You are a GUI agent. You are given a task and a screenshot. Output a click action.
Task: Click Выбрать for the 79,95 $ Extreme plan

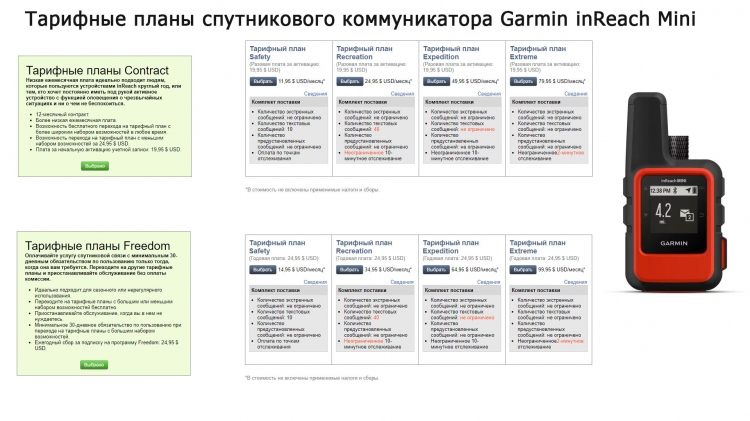pos(523,81)
